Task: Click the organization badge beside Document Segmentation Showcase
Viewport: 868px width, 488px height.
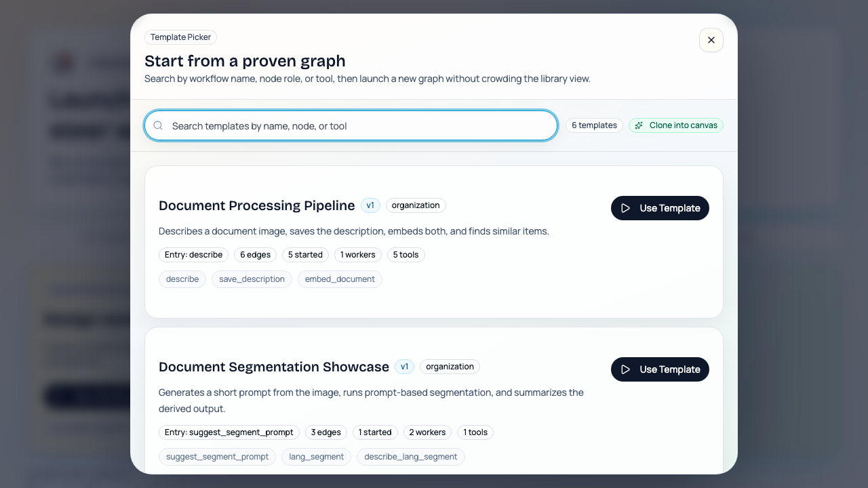Action: click(x=450, y=366)
